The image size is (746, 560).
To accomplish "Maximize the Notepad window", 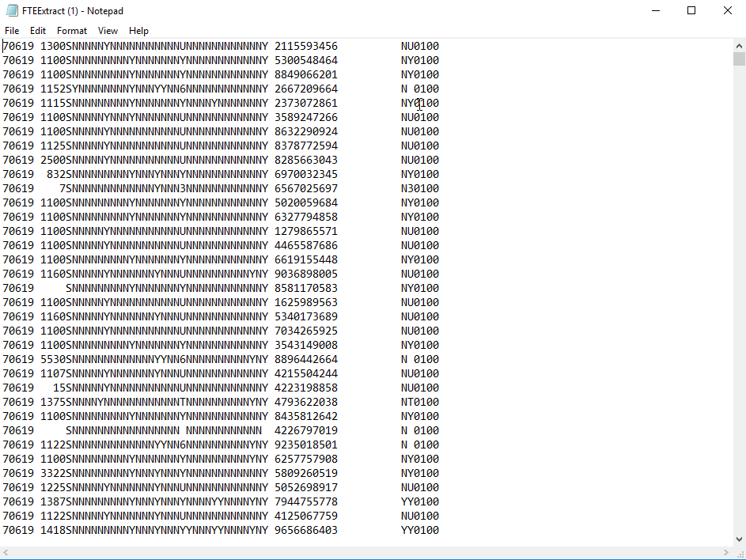I will point(691,10).
